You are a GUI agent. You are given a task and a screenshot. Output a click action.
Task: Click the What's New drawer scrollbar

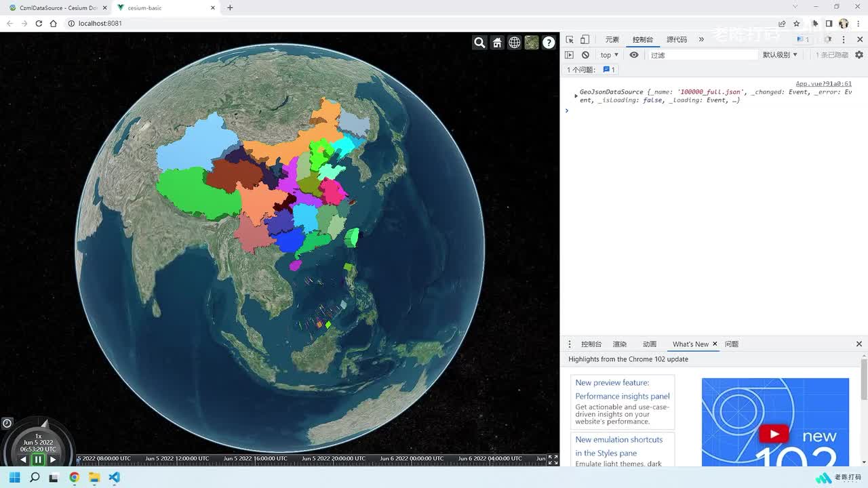[x=864, y=380]
